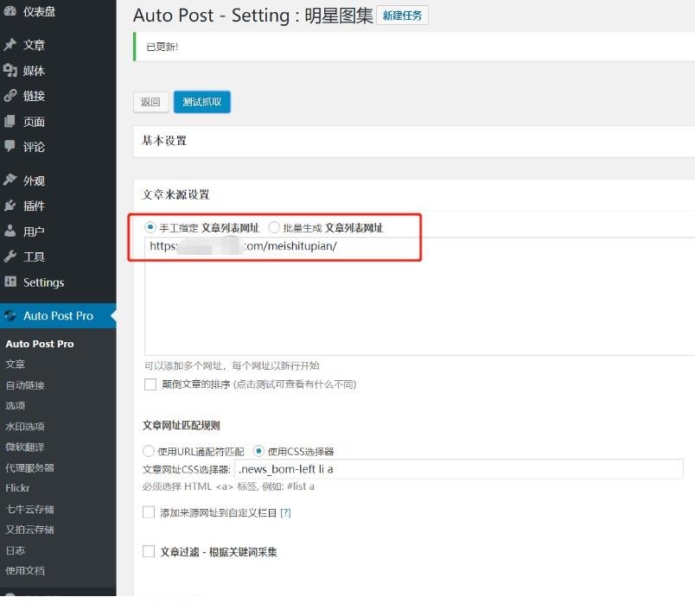This screenshot has width=695, height=616.
Task: Click the Users (用户) person icon
Action: (10, 231)
